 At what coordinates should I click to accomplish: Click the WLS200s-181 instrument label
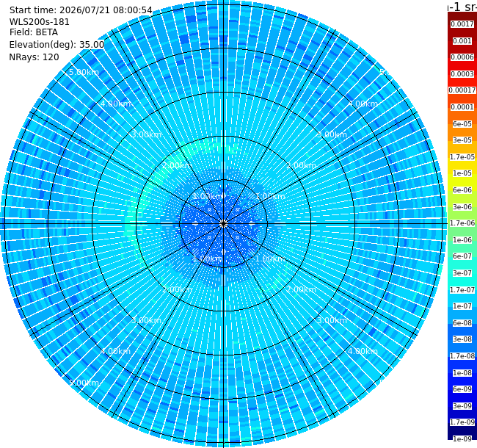[x=39, y=22]
